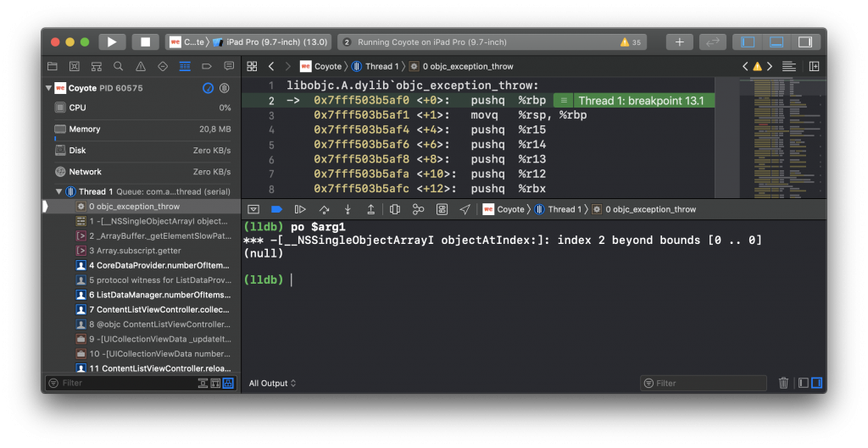Switch to the Issue navigator tab
The image size is (868, 448).
[x=141, y=66]
